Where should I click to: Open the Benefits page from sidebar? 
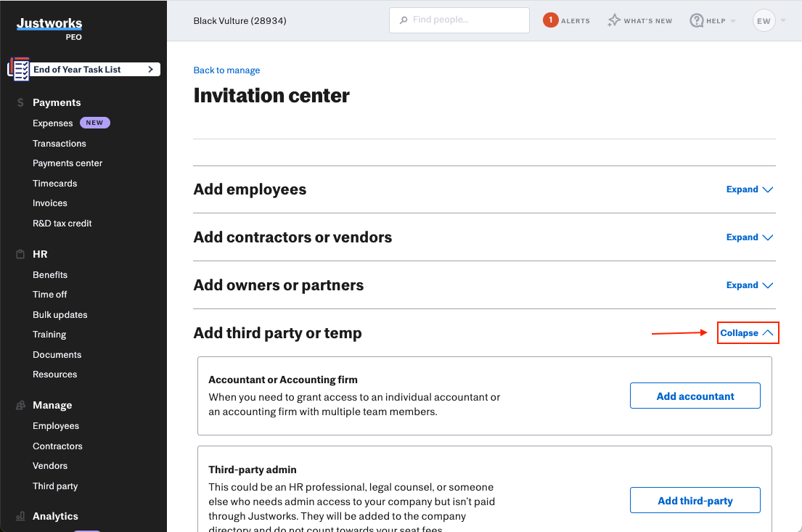point(50,274)
